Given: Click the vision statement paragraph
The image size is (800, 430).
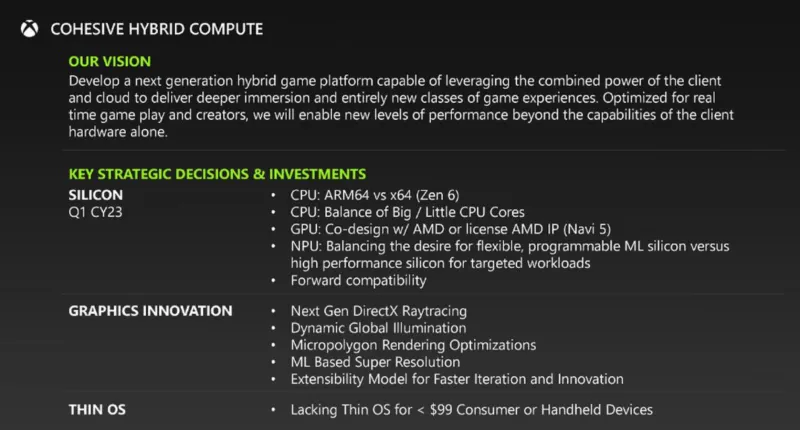Looking at the screenshot, I should coord(402,105).
